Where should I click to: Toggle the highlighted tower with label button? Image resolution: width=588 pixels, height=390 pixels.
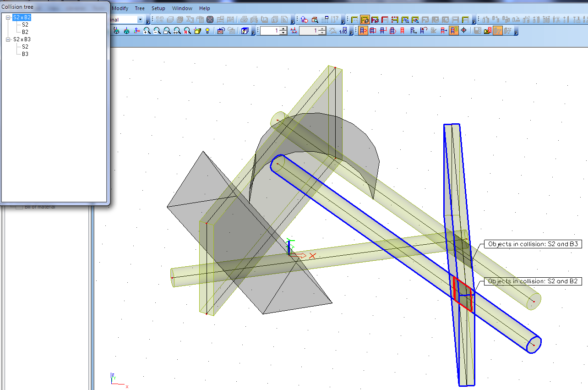(454, 31)
